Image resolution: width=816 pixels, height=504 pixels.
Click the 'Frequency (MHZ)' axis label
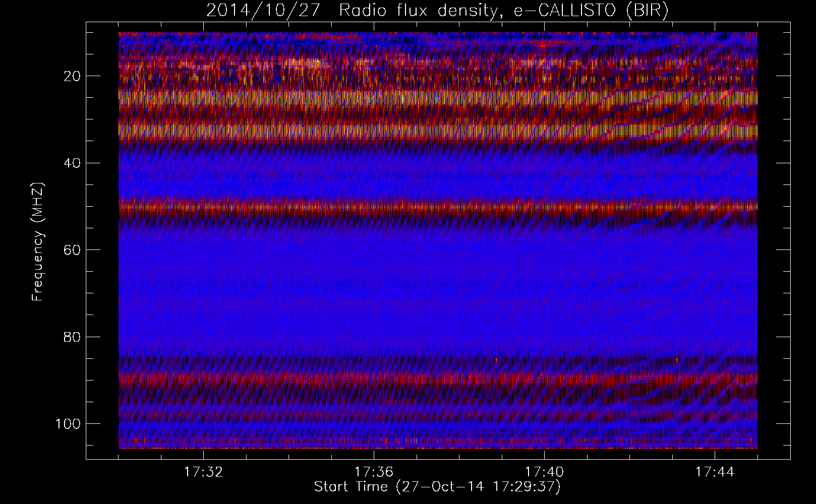point(38,242)
